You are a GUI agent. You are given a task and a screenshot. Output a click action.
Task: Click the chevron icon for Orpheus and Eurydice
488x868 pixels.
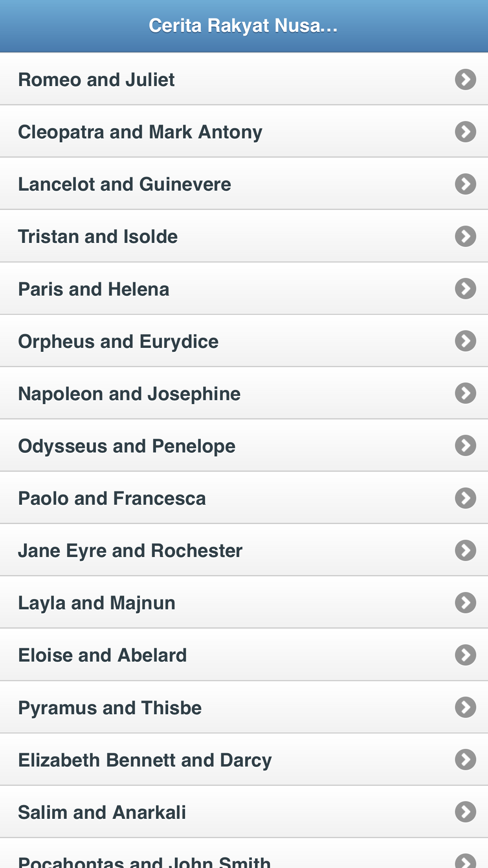pyautogui.click(x=466, y=341)
